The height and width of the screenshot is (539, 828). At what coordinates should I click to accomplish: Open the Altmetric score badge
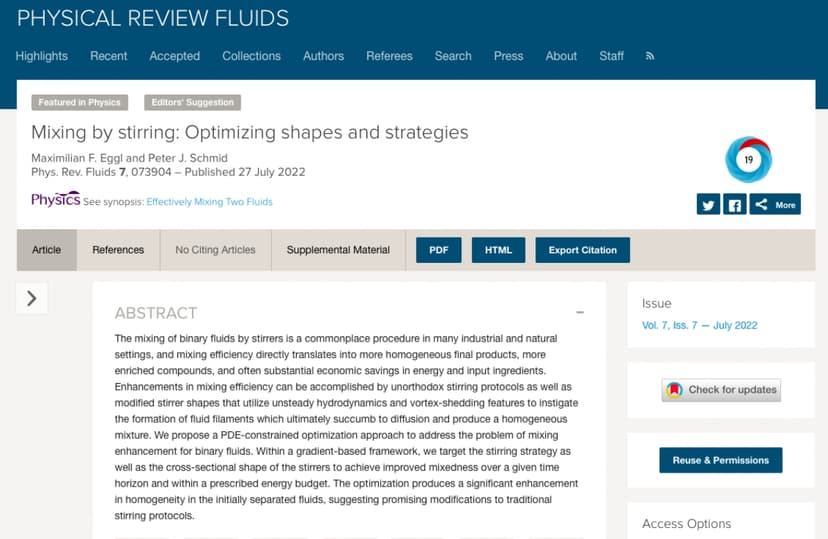[748, 159]
